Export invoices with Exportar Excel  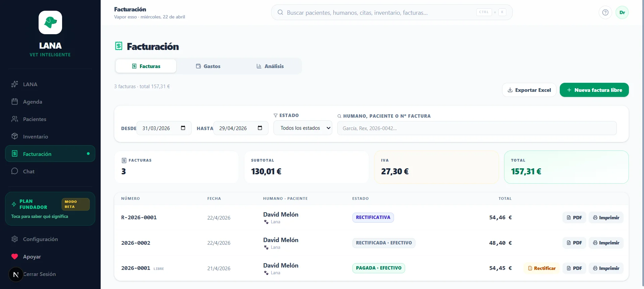pos(529,90)
